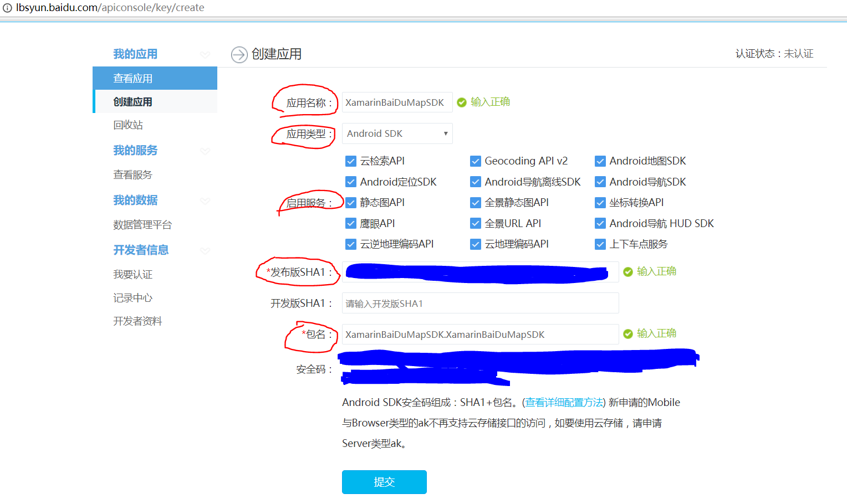Click green check icon beside 应用名称 field
Screen dimensions: 847x504
pos(462,102)
